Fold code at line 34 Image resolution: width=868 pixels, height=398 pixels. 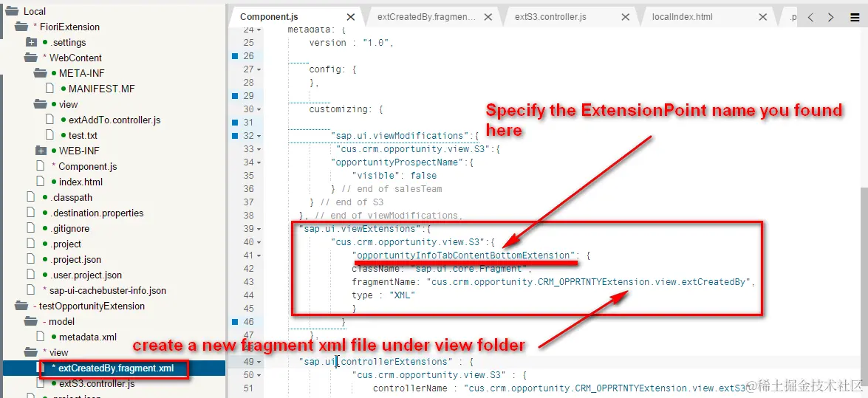259,162
